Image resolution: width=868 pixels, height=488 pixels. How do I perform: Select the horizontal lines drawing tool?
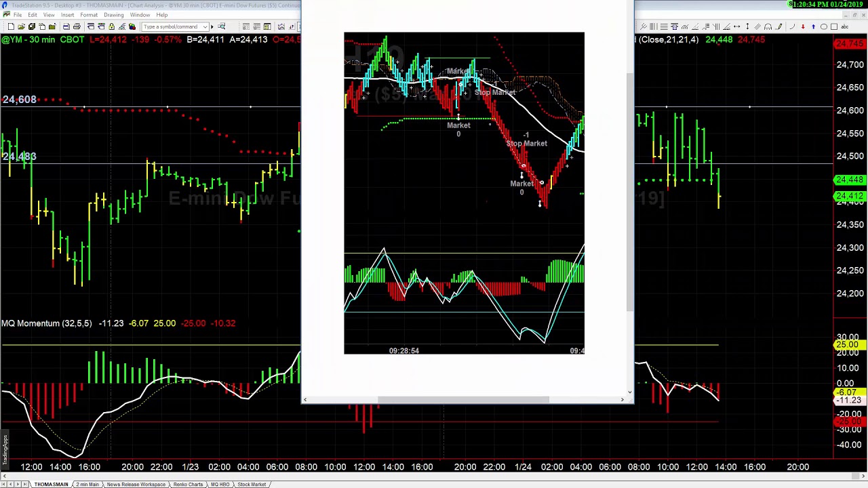pyautogui.click(x=664, y=27)
